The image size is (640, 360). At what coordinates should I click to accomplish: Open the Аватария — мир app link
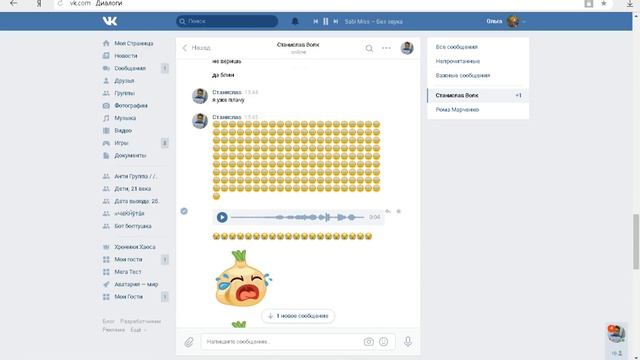point(136,284)
